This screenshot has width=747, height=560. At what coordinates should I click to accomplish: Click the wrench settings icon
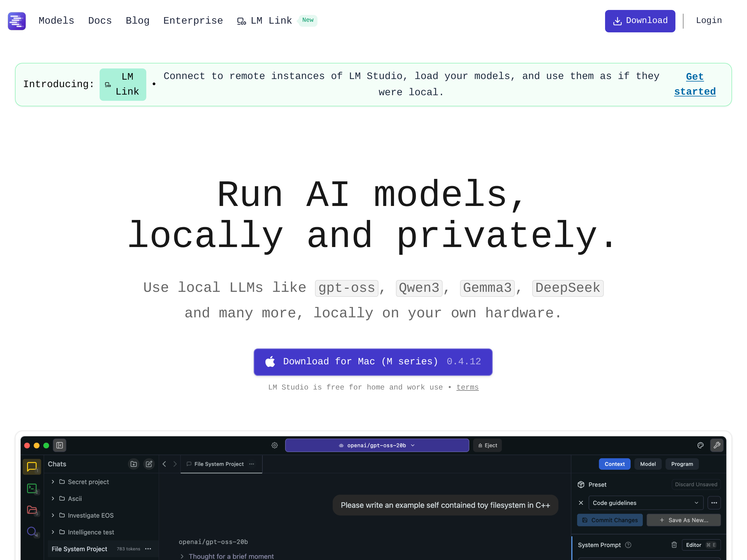(x=716, y=445)
